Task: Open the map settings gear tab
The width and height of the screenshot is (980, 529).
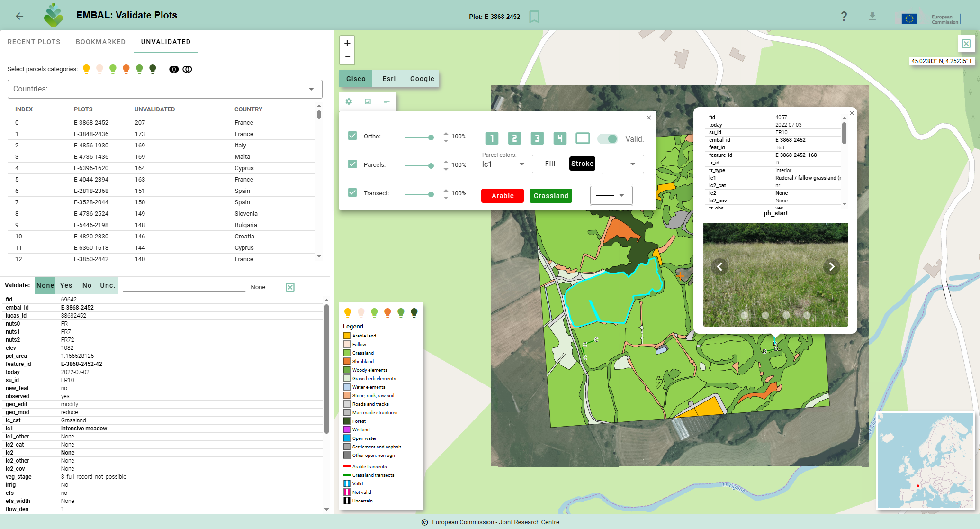Action: [349, 101]
